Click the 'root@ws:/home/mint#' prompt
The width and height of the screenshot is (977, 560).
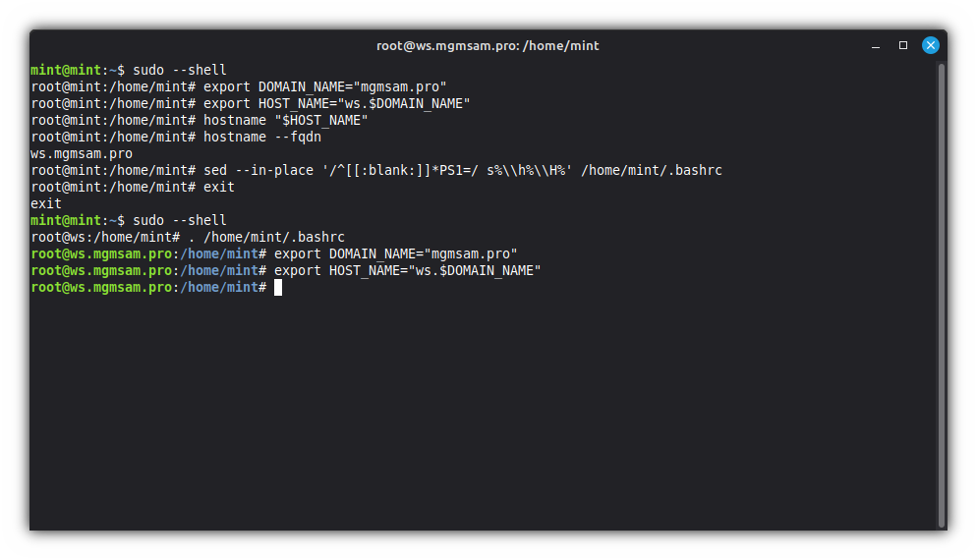pyautogui.click(x=105, y=237)
